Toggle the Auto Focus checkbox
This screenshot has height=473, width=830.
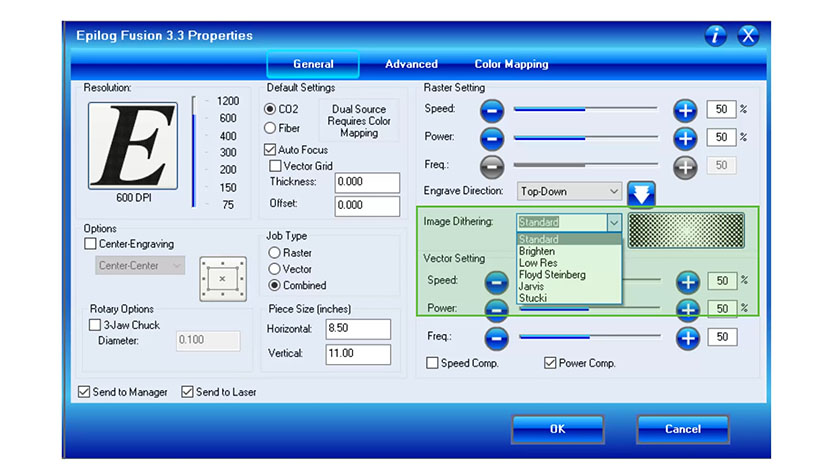[x=270, y=149]
